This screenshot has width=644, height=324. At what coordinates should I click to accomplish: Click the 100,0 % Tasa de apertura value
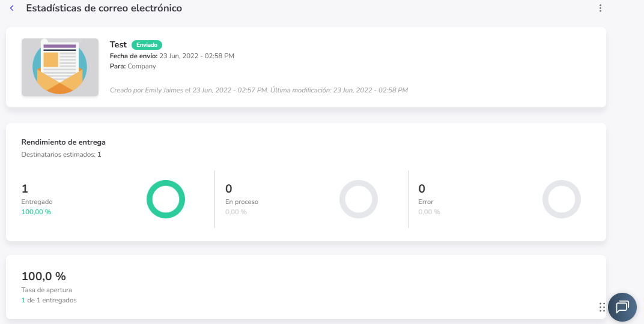point(44,277)
